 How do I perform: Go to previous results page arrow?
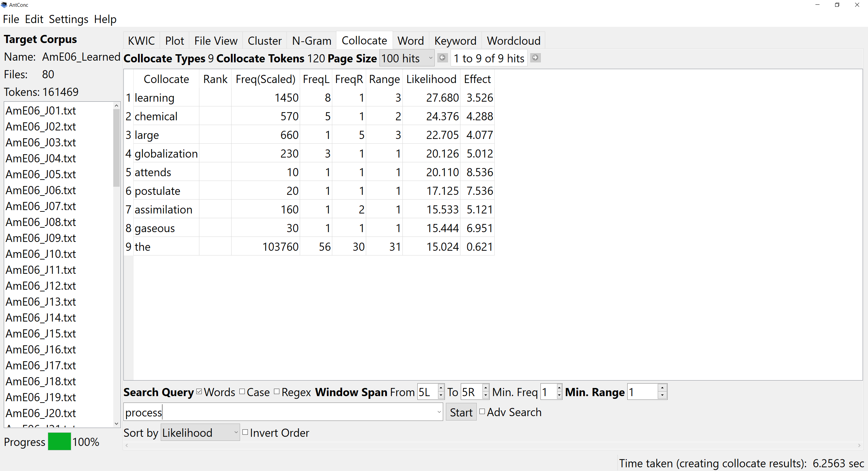click(x=442, y=58)
